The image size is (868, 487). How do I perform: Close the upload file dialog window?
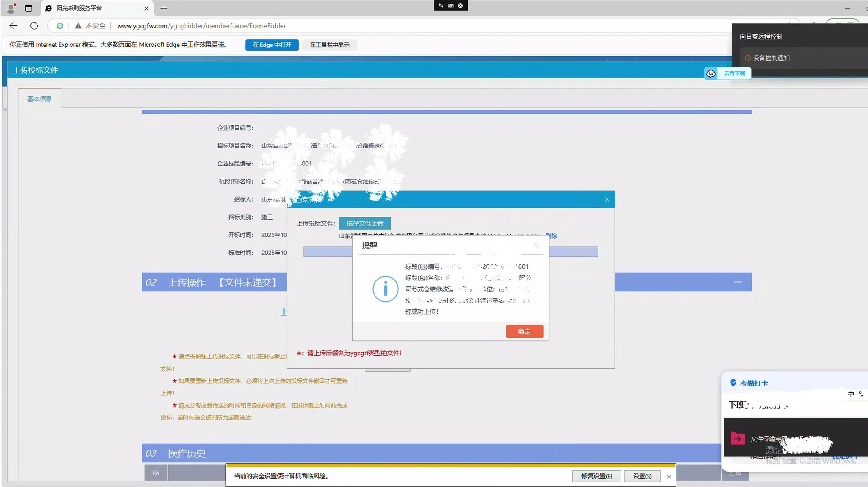coord(607,199)
